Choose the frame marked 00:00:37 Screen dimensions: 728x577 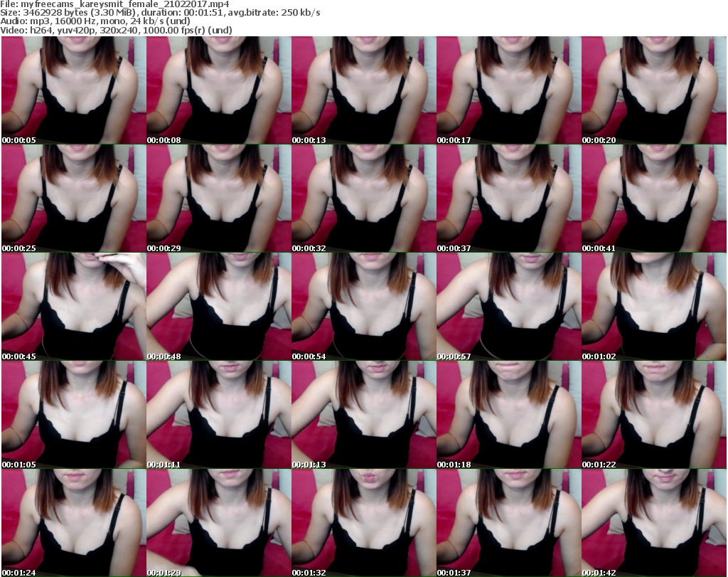[509, 198]
